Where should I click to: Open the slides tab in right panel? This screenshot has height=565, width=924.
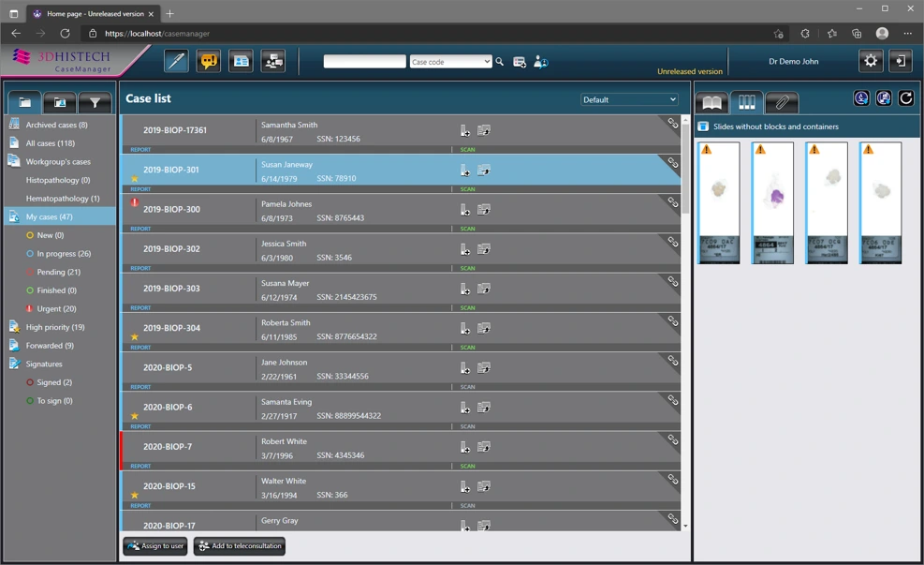[x=747, y=103]
